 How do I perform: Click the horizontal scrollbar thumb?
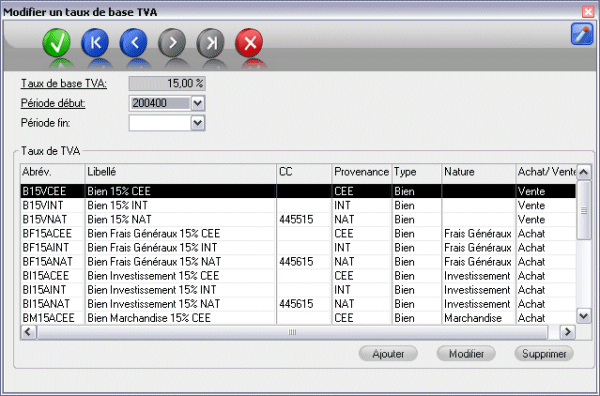tap(292, 332)
